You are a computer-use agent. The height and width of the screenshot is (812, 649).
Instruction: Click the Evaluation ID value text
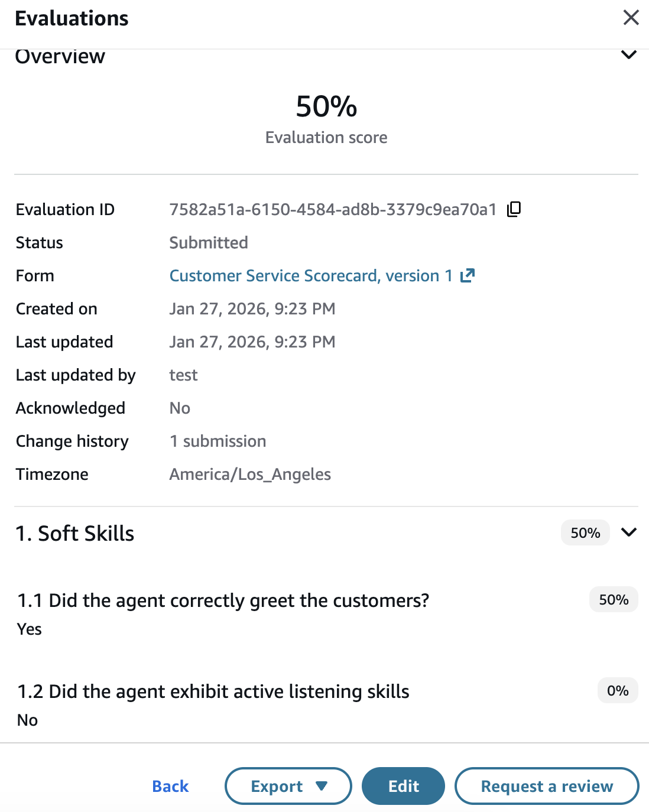pyautogui.click(x=333, y=210)
